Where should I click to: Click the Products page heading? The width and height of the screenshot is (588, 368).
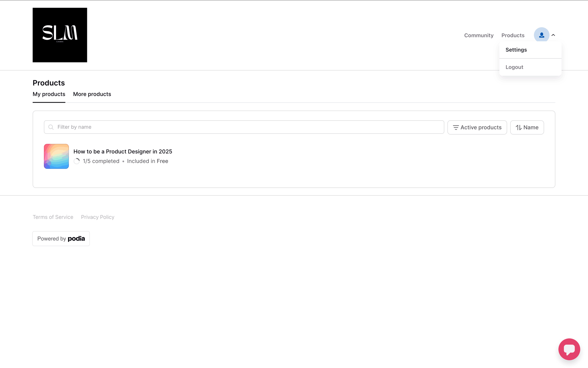(x=49, y=83)
